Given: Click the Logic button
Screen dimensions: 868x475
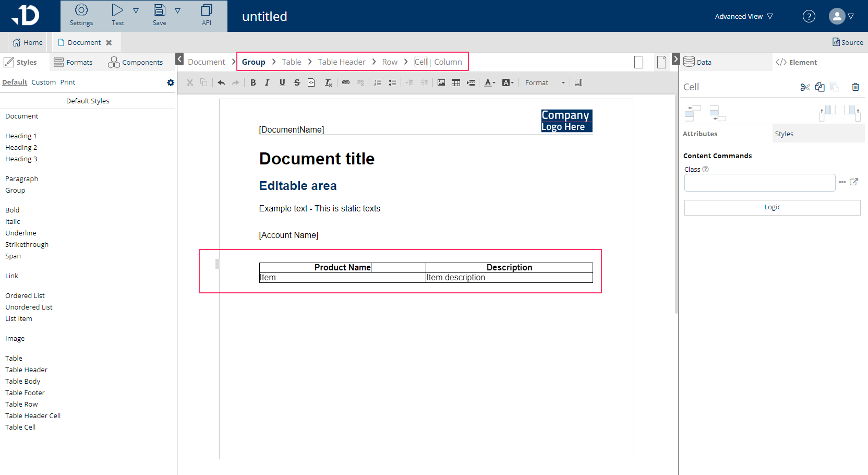Looking at the screenshot, I should [772, 207].
